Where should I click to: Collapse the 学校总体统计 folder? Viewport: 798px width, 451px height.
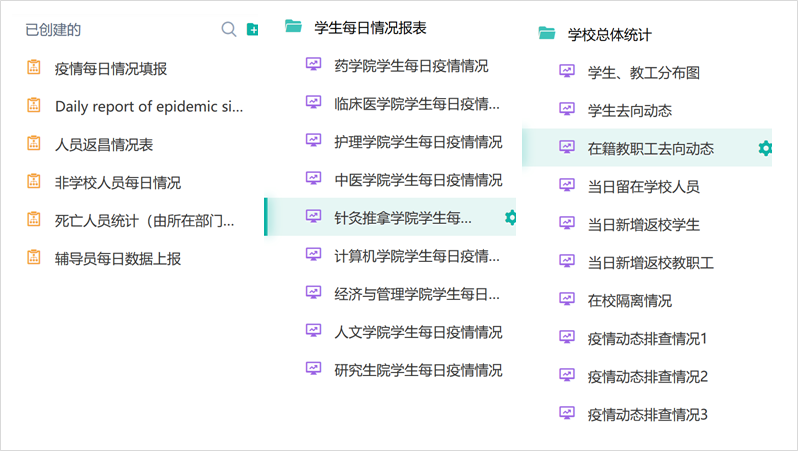[609, 35]
